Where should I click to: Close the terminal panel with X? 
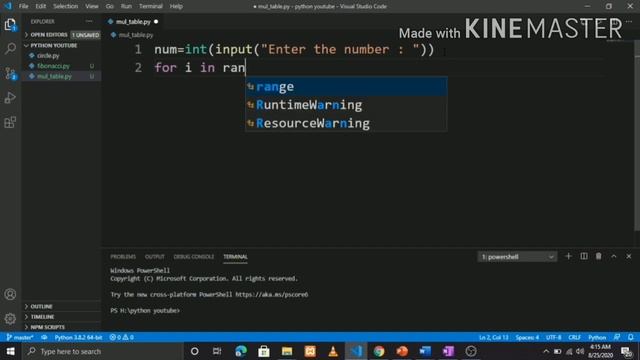[629, 256]
